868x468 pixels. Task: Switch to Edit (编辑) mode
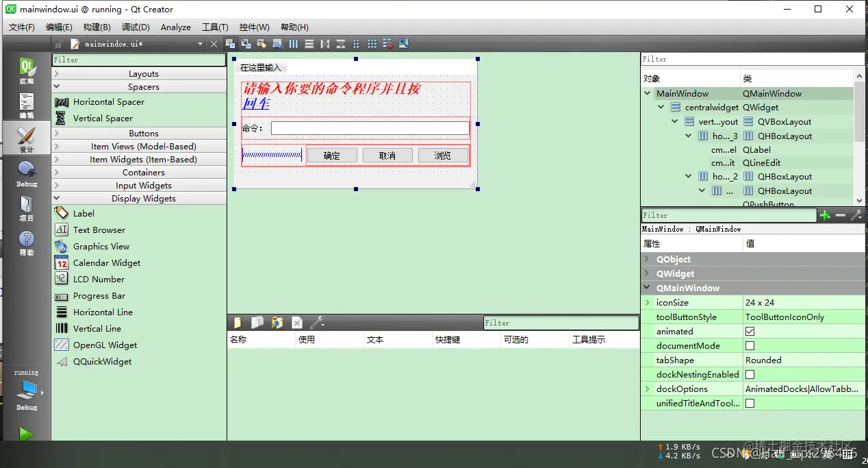[x=26, y=106]
